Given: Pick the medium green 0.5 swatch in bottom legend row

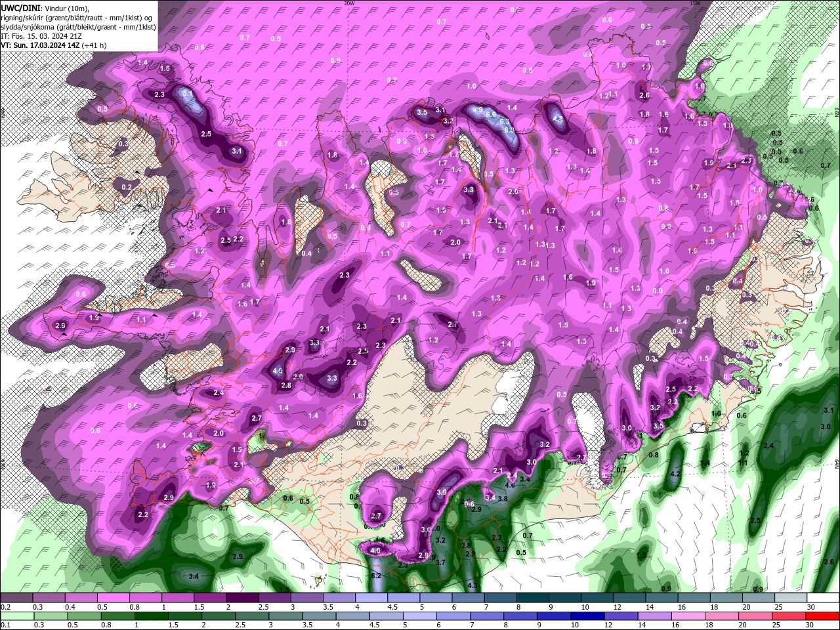Looking at the screenshot, I should click(x=84, y=616).
